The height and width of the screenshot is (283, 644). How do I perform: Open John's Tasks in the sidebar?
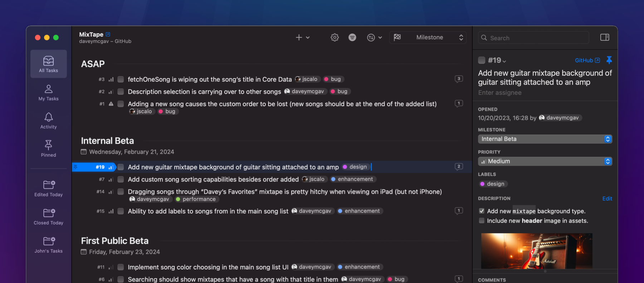48,244
